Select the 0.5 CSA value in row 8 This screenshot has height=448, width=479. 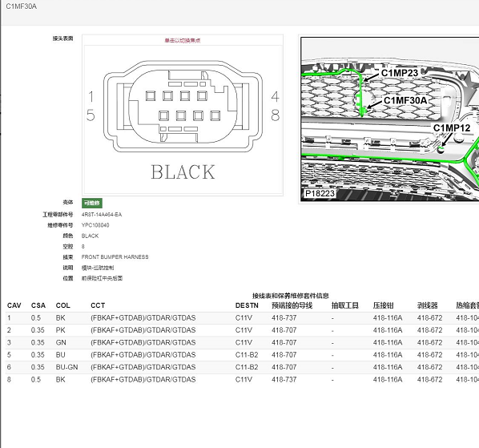coord(36,380)
